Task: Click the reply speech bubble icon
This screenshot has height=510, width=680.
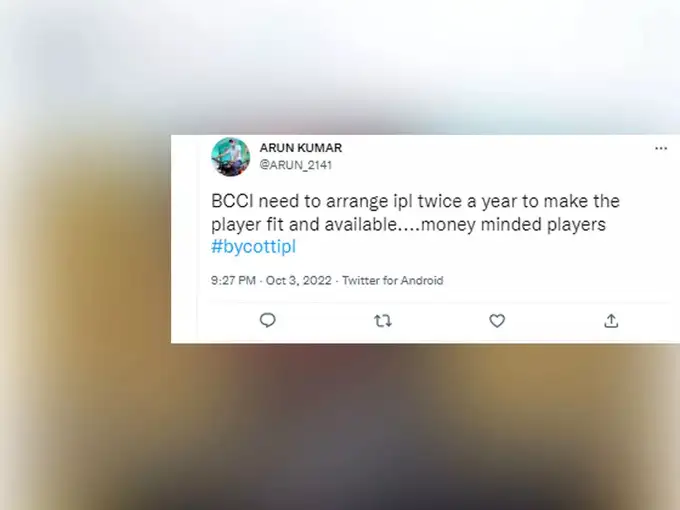Action: click(268, 320)
